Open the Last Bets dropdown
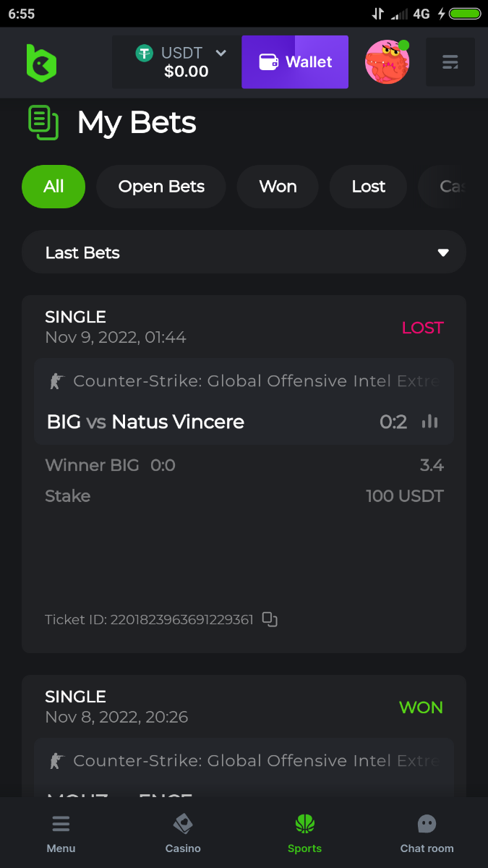The image size is (488, 868). click(x=244, y=252)
